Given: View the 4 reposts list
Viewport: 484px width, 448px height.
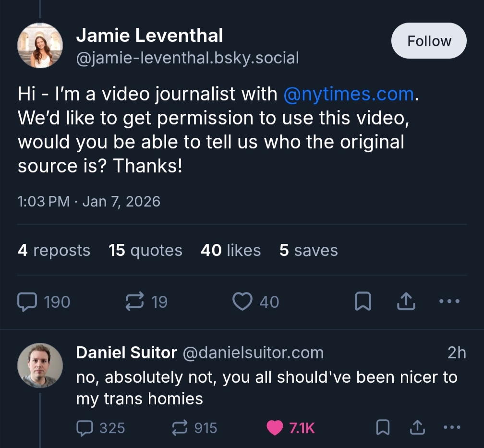Looking at the screenshot, I should (54, 250).
